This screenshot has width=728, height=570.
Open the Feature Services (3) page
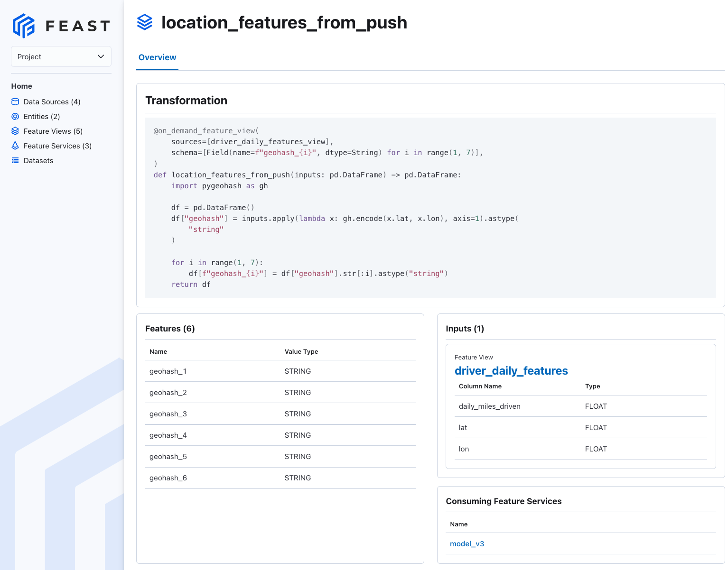point(57,146)
